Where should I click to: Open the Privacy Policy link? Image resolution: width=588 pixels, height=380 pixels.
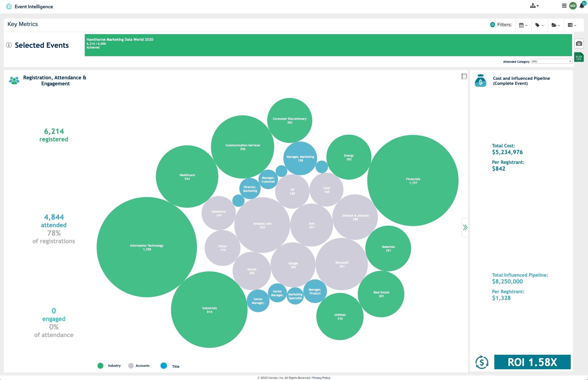321,378
